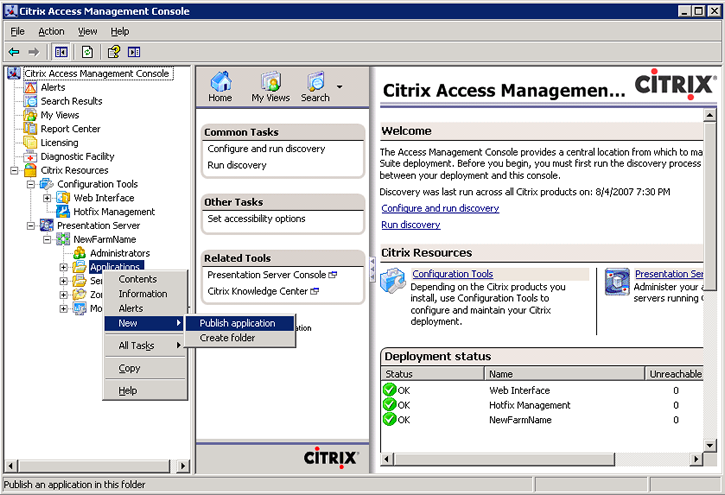
Task: Click Run discovery under Common Tasks
Action: pyautogui.click(x=237, y=165)
